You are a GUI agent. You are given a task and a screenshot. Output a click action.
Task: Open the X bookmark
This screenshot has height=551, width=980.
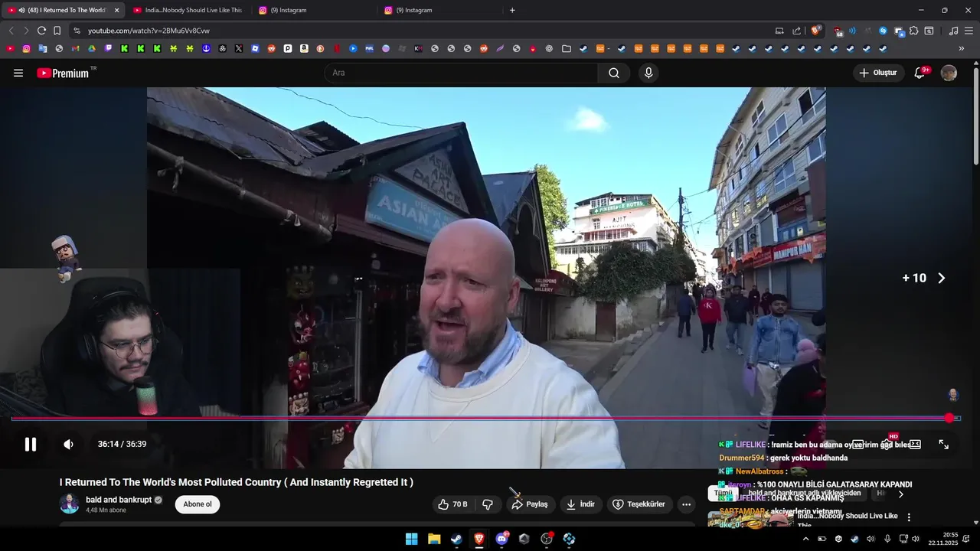(239, 48)
